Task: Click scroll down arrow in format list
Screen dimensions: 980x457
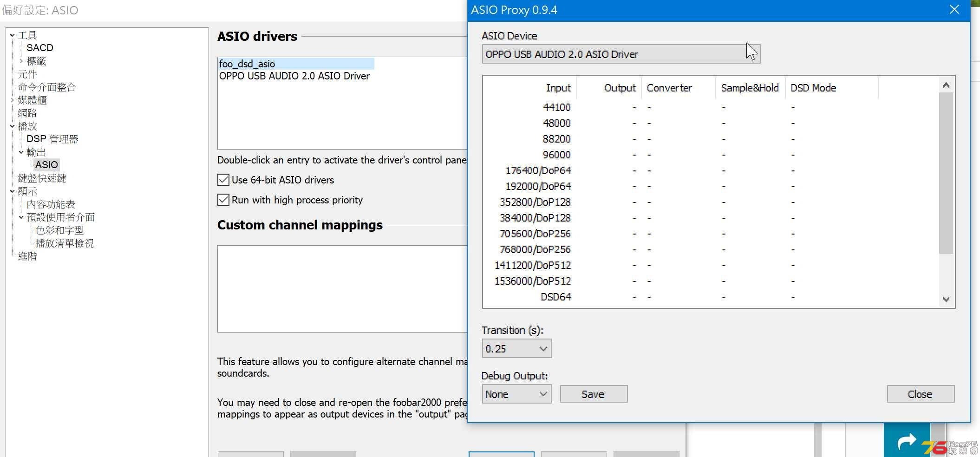Action: pos(946,300)
